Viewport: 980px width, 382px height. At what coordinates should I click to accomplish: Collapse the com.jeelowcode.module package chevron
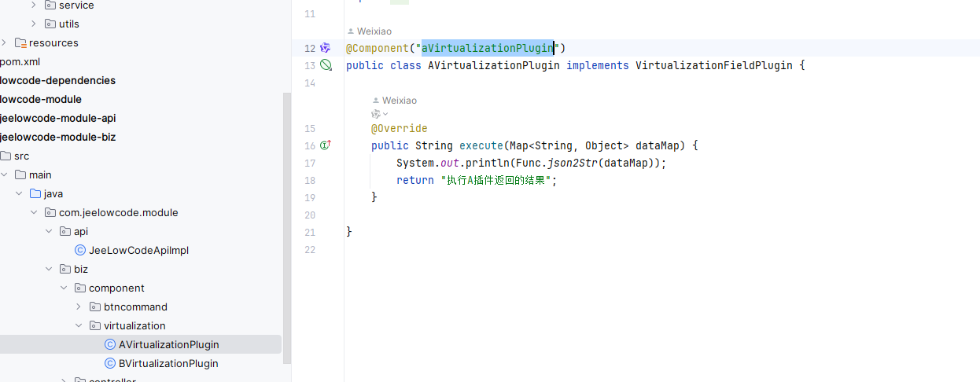pos(34,212)
